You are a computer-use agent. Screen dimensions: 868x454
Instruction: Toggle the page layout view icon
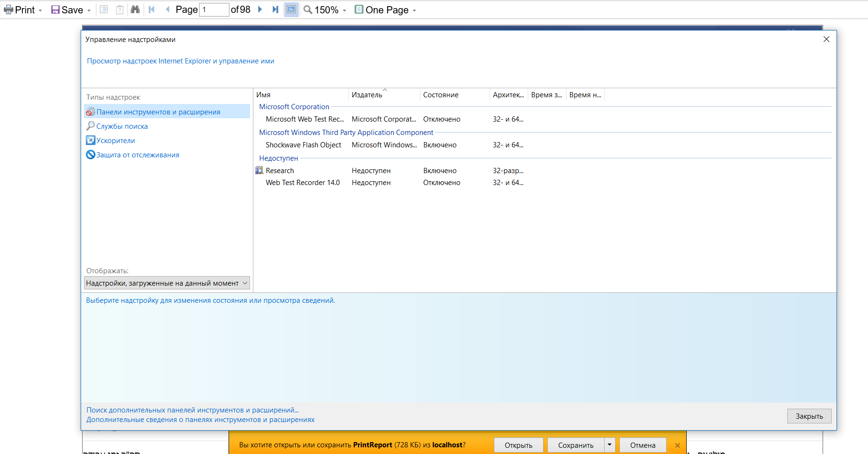coord(291,10)
